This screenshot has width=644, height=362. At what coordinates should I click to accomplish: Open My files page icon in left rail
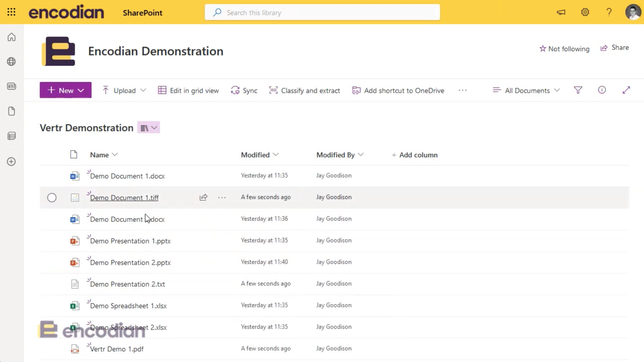11,111
